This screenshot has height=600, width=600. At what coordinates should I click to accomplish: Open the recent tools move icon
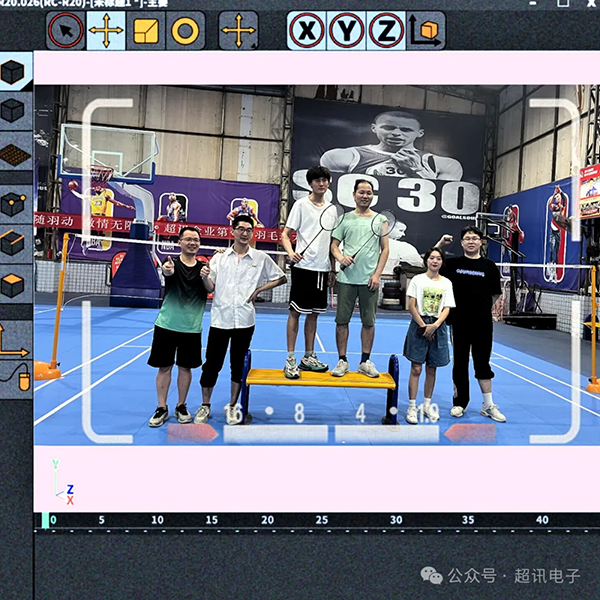pyautogui.click(x=238, y=31)
